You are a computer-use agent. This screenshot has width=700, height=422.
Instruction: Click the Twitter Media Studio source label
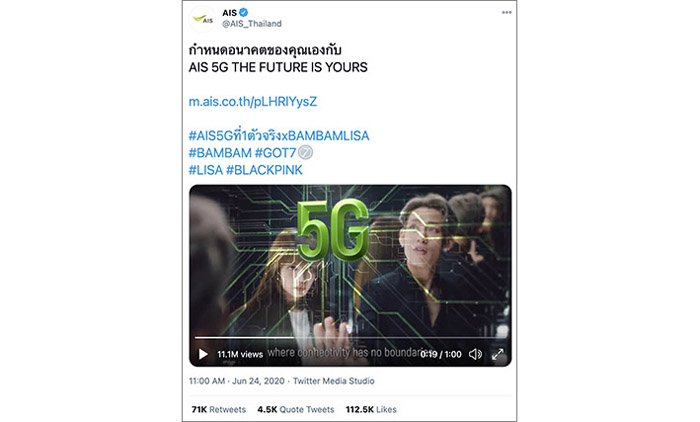coord(333,381)
